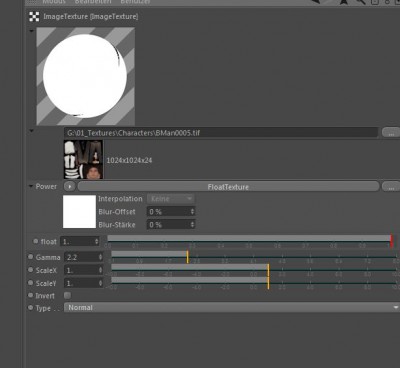Collapse the material preview sphere section

(32, 31)
